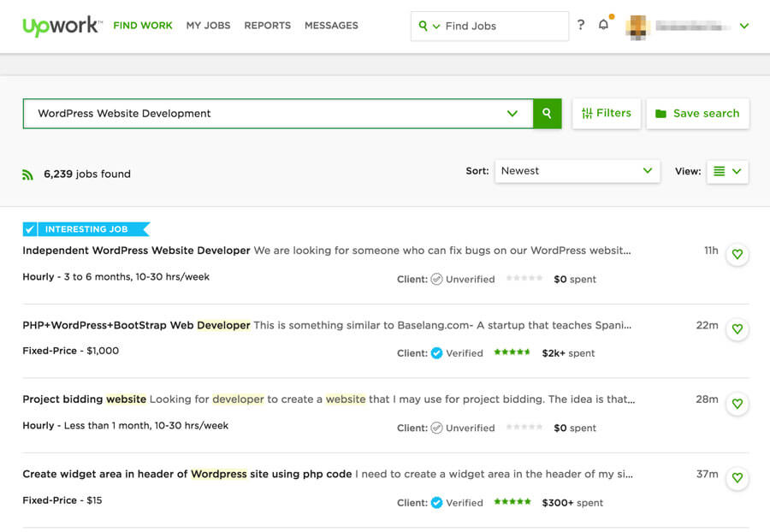Click the Save search button

698,113
